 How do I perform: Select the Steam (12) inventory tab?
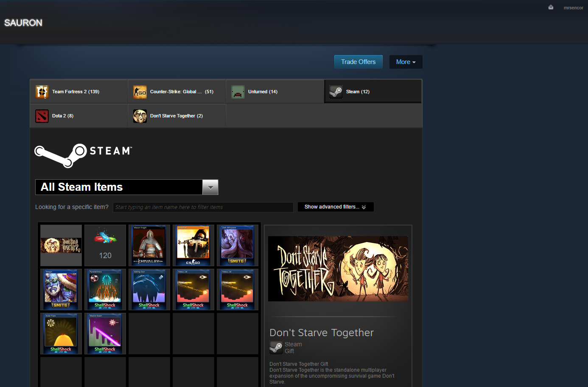(x=373, y=92)
